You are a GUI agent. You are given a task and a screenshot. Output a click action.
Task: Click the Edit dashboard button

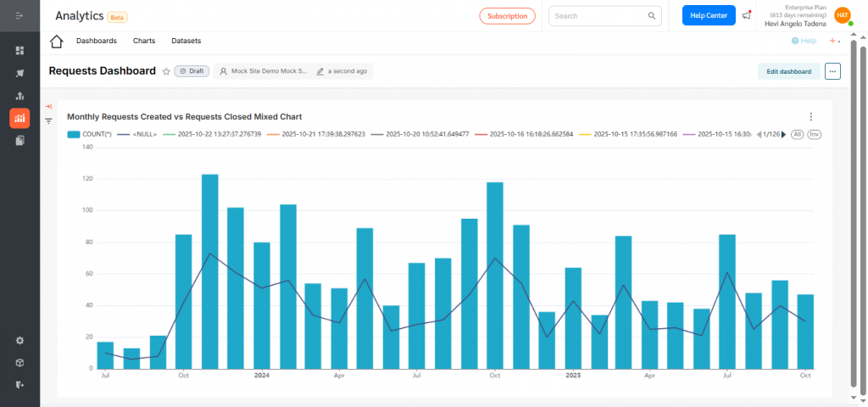[x=788, y=72]
